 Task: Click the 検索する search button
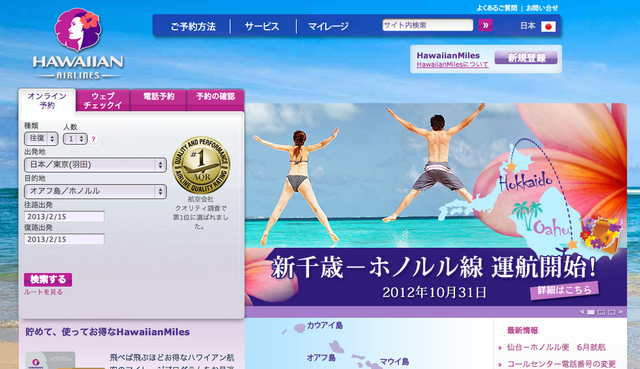[48, 280]
